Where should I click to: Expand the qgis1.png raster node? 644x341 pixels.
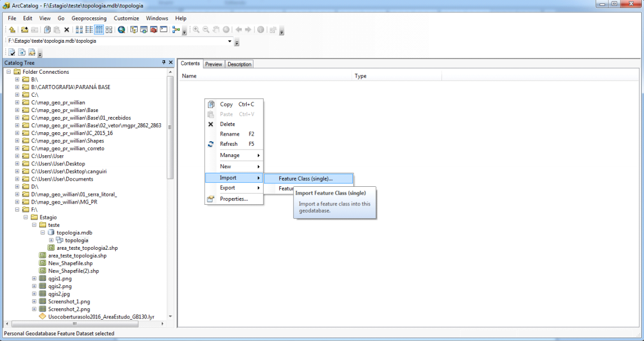point(34,279)
